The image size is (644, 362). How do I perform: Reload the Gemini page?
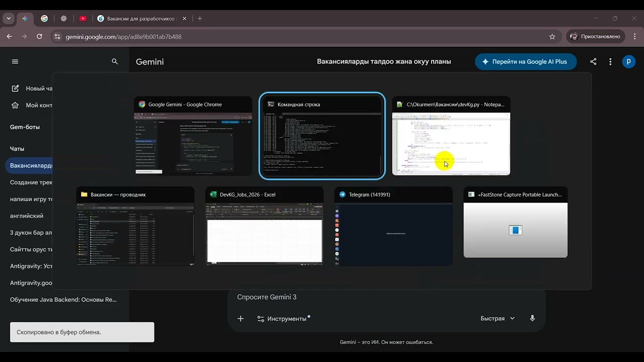pyautogui.click(x=39, y=37)
